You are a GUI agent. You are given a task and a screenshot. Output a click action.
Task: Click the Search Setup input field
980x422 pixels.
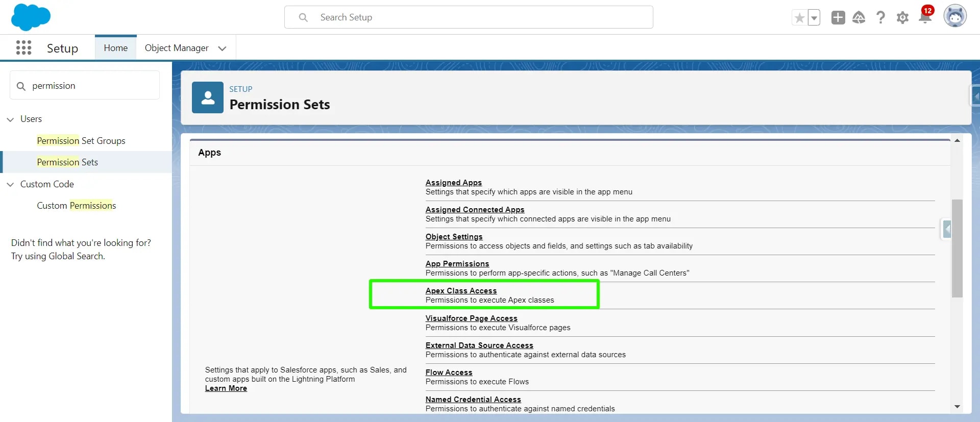click(x=469, y=17)
